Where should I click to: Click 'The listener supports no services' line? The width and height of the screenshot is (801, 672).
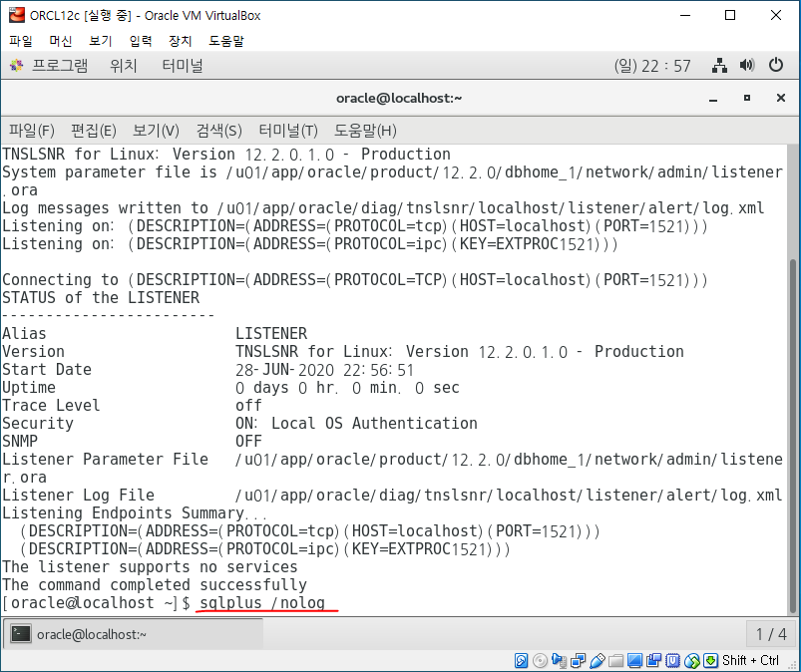(150, 566)
